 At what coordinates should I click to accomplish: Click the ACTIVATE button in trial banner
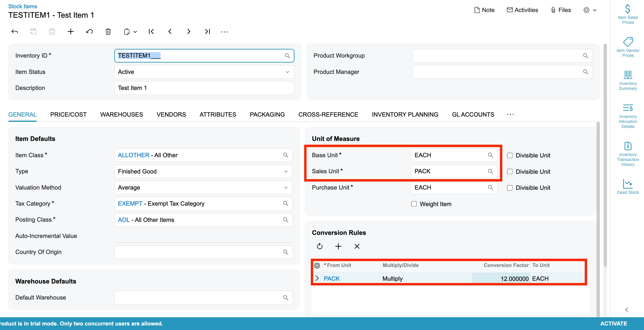(613, 323)
